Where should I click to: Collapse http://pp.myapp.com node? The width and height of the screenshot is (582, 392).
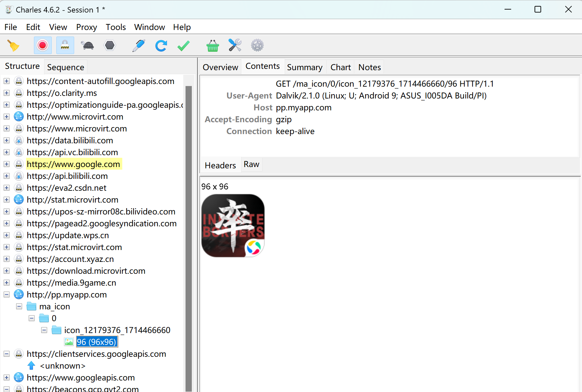(7, 294)
